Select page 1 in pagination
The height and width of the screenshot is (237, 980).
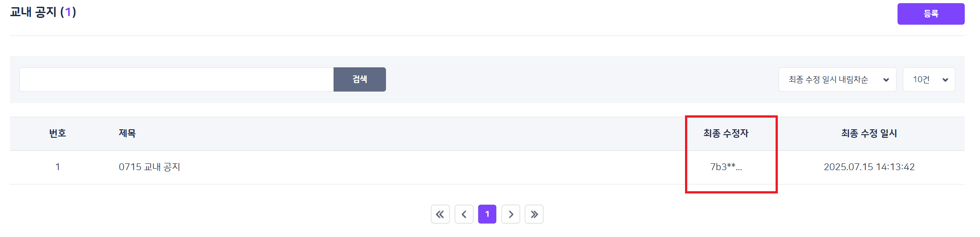[x=487, y=214]
